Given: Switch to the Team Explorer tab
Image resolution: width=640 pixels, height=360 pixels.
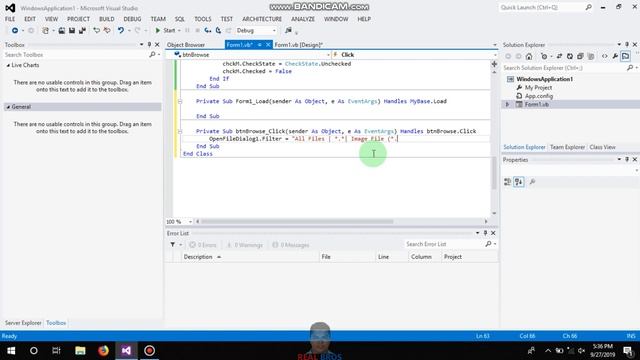Looking at the screenshot, I should coord(567,147).
